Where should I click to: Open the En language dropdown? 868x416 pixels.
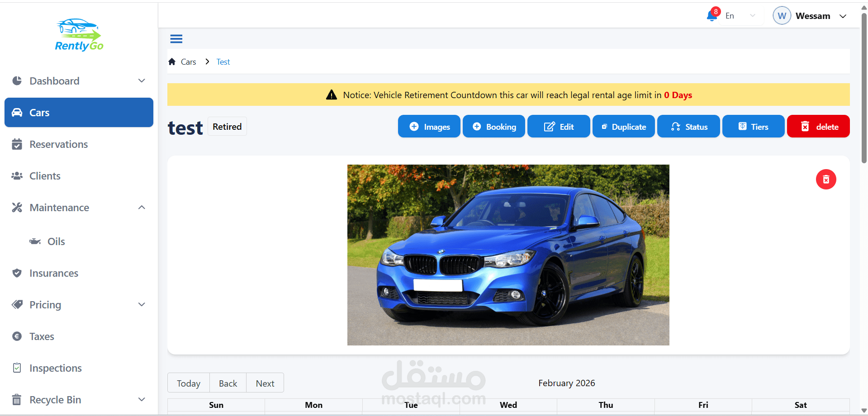[740, 16]
